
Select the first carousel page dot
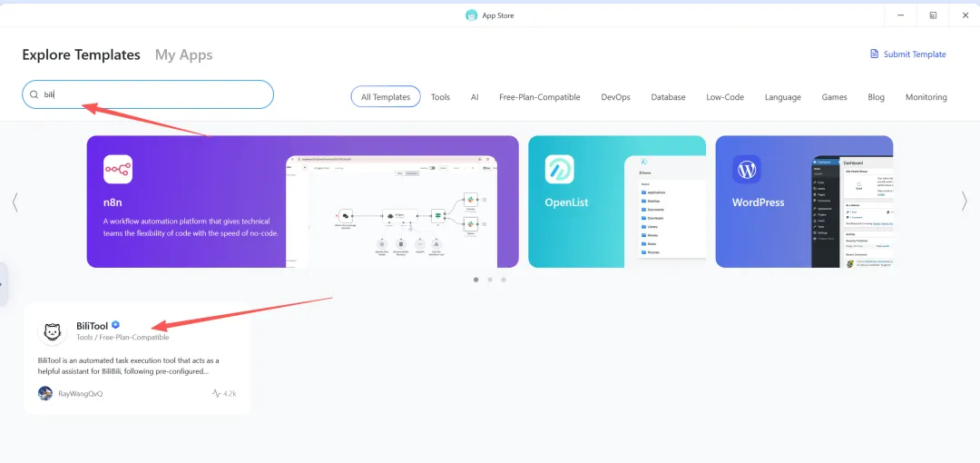click(x=476, y=280)
